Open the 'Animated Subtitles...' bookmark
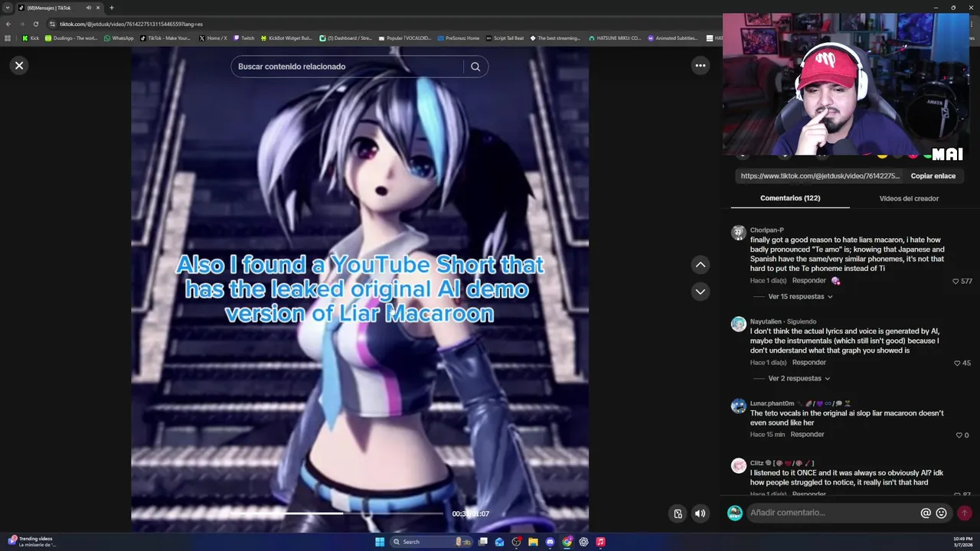The image size is (980, 551). tap(673, 38)
